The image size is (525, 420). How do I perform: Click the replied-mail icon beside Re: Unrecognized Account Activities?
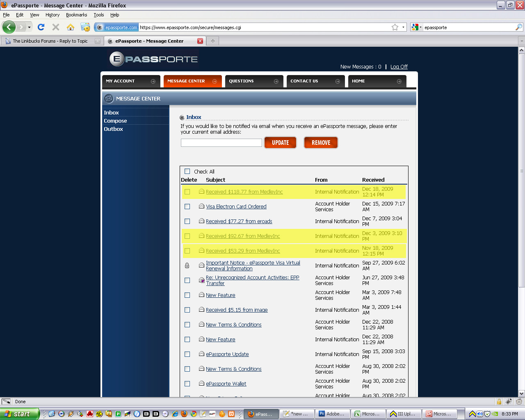[201, 280]
